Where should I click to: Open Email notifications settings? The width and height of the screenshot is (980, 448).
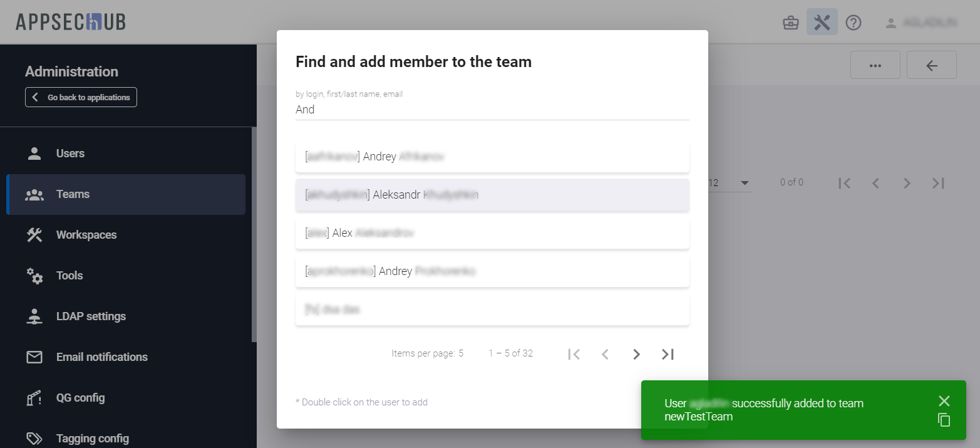(x=101, y=357)
